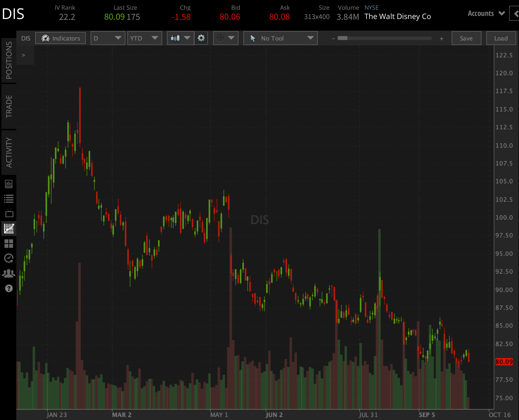The width and height of the screenshot is (519, 420).
Task: Expand the No Tool drawing dropdown
Action: [x=280, y=38]
